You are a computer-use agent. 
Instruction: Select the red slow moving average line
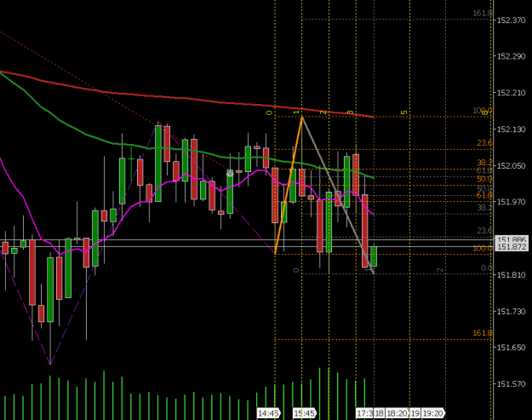tap(186, 99)
